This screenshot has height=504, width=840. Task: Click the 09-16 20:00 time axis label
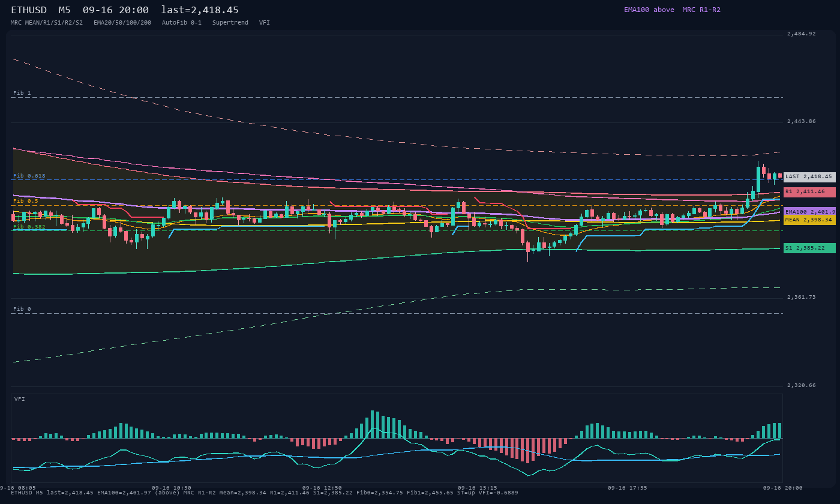point(783,488)
